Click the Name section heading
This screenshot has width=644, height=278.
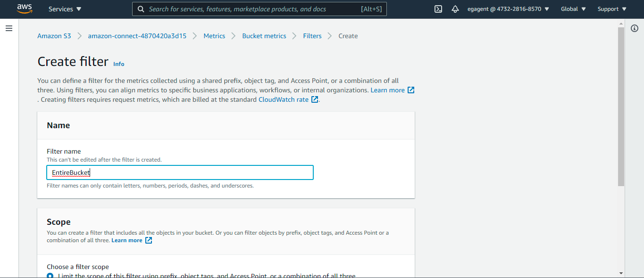point(59,125)
